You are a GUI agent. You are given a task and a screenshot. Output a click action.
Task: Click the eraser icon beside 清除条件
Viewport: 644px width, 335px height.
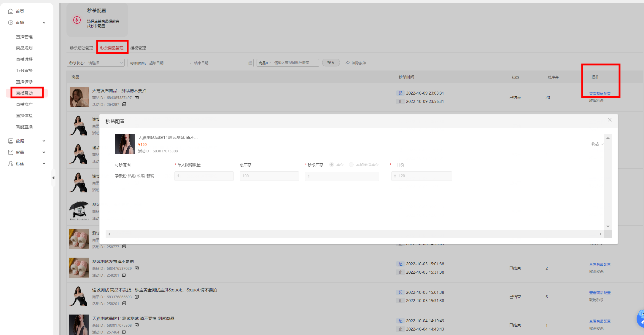[x=348, y=63]
